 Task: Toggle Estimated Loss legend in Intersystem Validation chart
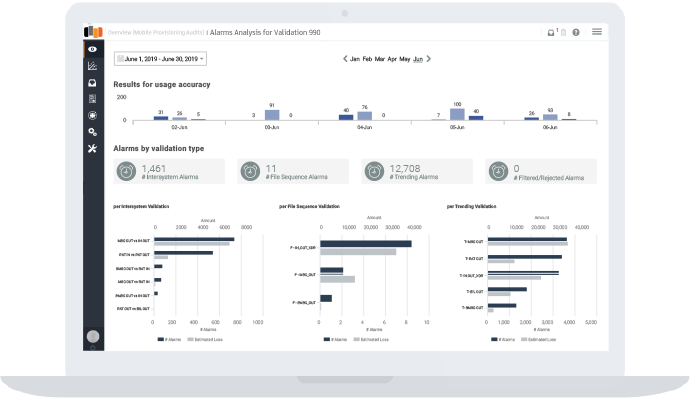click(x=205, y=340)
